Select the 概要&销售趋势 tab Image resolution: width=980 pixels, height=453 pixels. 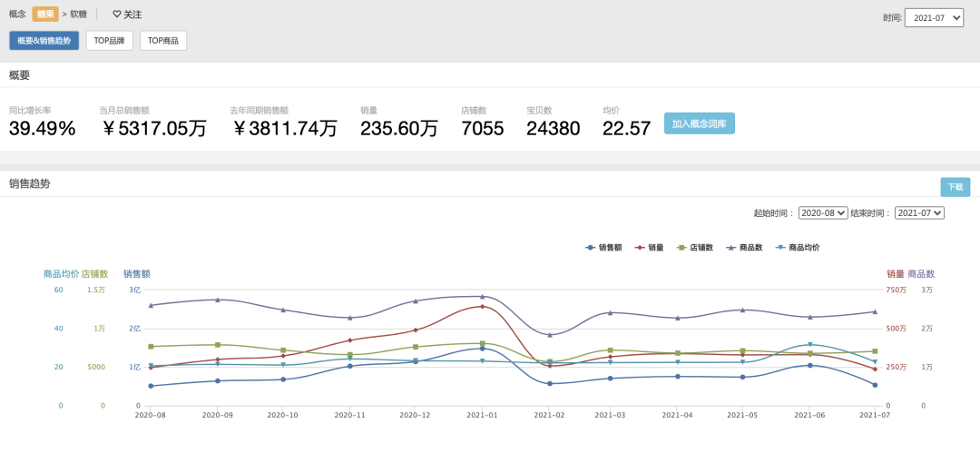44,41
